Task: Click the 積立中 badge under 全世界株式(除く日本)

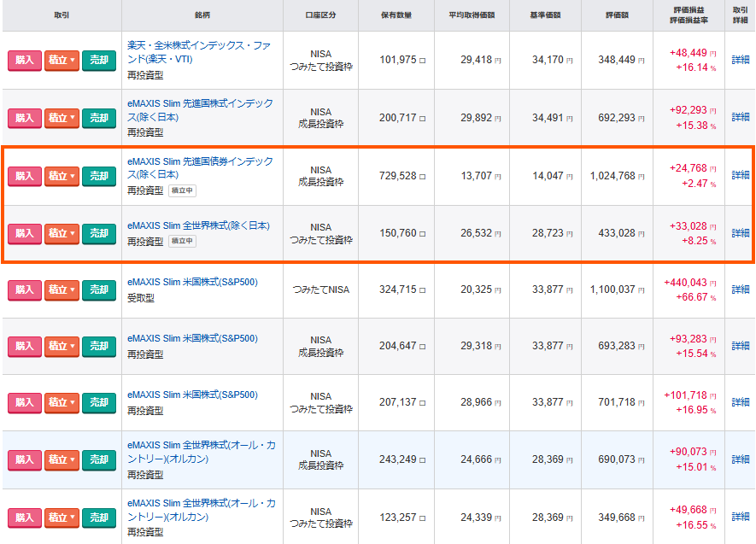Action: (182, 241)
